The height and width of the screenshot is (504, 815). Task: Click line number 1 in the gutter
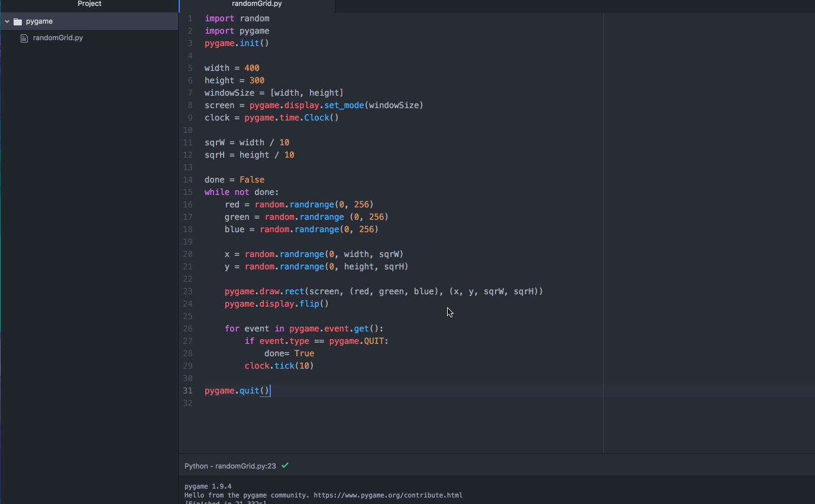pyautogui.click(x=190, y=18)
